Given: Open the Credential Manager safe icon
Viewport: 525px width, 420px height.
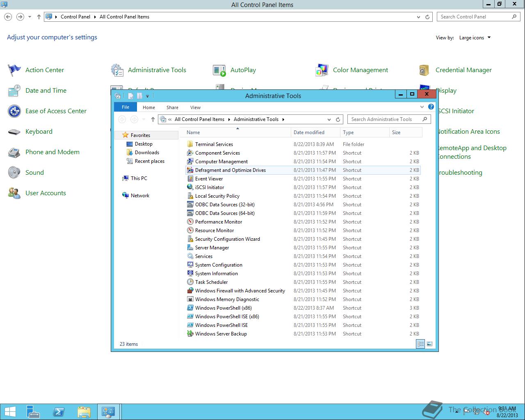Looking at the screenshot, I should point(425,70).
